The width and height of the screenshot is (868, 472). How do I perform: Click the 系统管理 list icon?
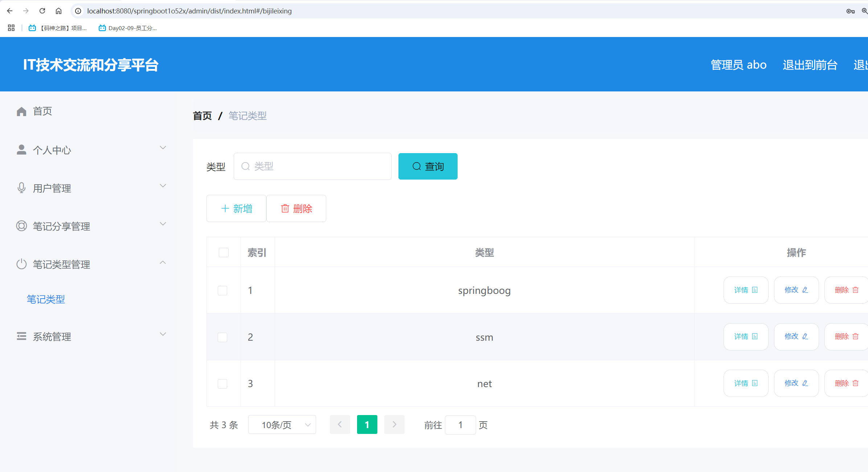pyautogui.click(x=21, y=336)
